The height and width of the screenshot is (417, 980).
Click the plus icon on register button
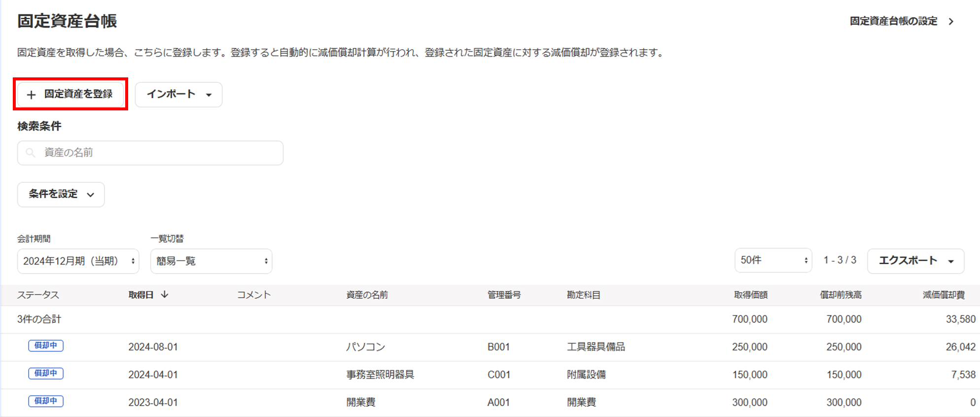(x=31, y=95)
